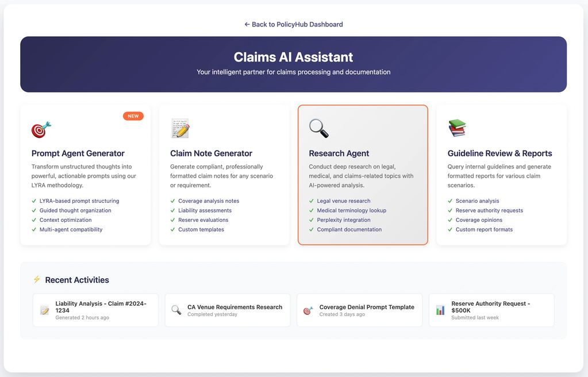Image resolution: width=588 pixels, height=377 pixels.
Task: Select the Research Agent card title
Action: pos(339,153)
